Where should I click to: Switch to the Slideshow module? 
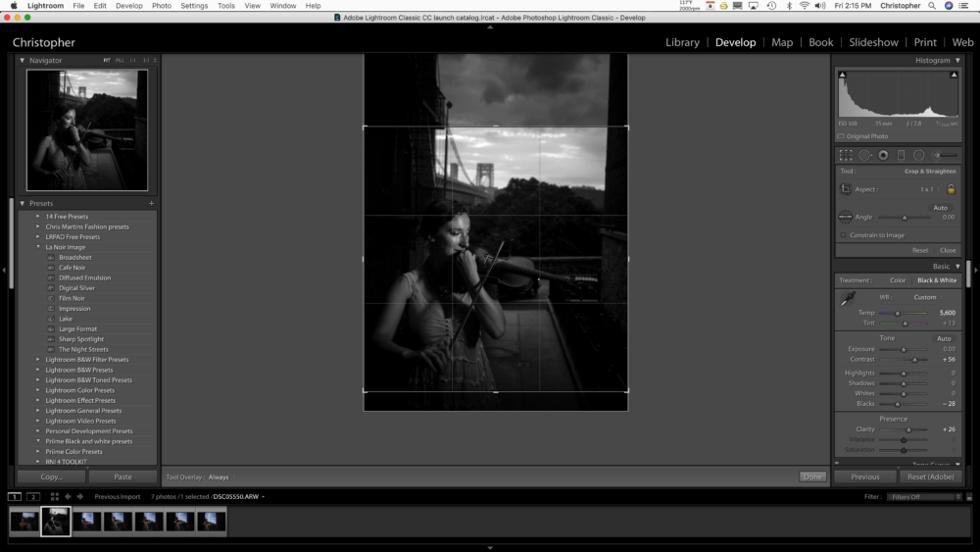[873, 42]
